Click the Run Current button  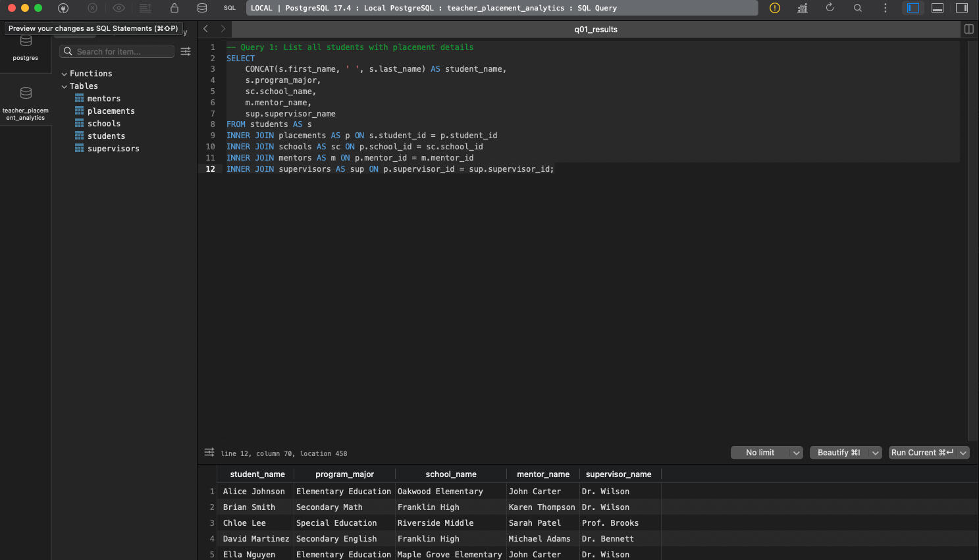[x=922, y=453]
